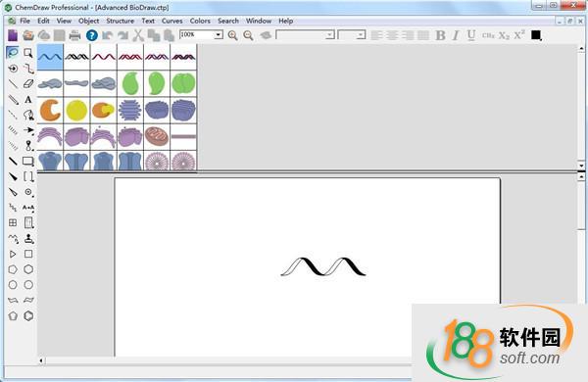Toggle Bold text formatting

[440, 35]
